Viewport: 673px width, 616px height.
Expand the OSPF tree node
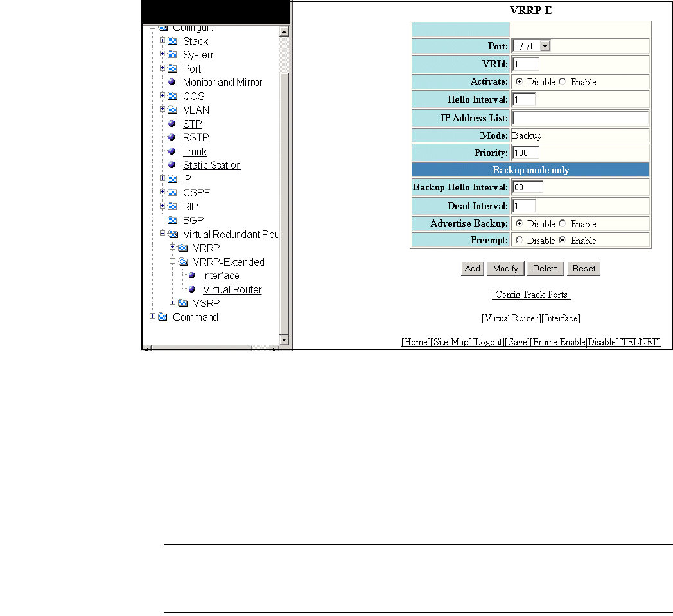[162, 192]
